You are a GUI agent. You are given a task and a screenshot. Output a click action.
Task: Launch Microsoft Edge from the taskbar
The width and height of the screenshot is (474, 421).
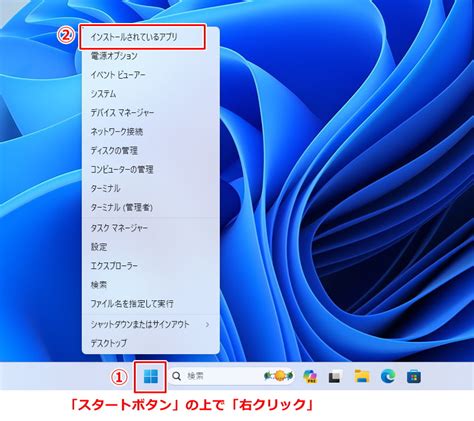388,376
